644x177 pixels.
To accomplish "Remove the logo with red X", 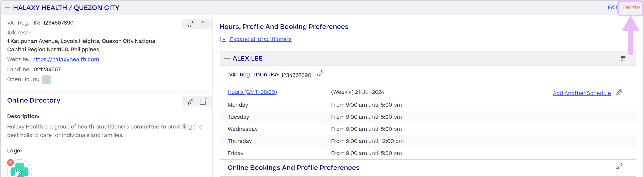I will pos(10,163).
